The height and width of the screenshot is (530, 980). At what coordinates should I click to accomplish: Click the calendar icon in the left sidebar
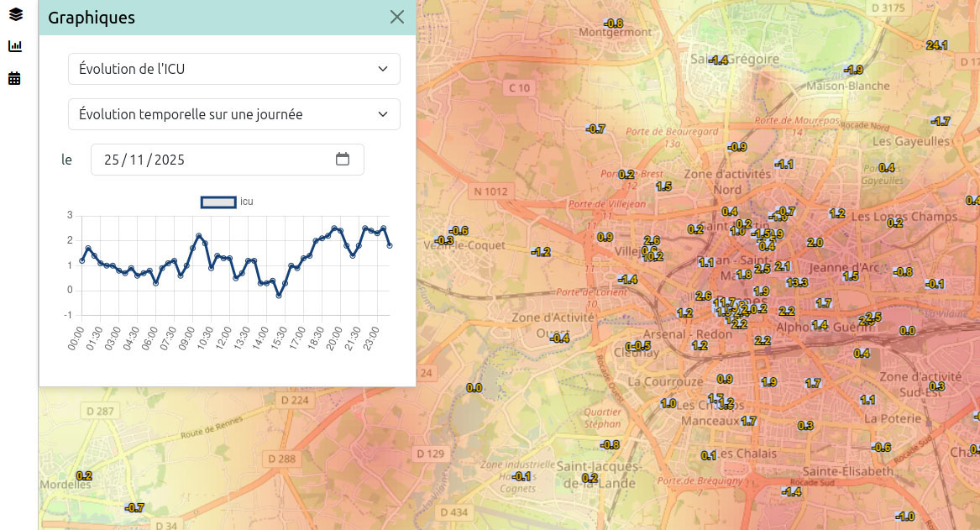pos(14,79)
